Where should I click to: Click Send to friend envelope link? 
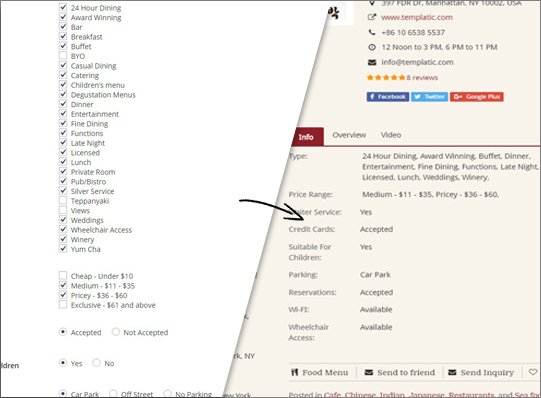pos(400,372)
